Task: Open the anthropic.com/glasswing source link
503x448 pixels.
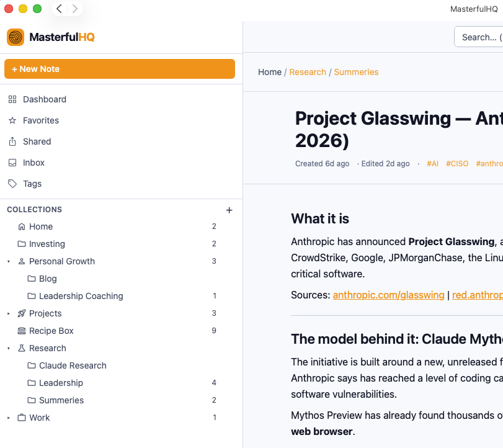Action: tap(388, 295)
